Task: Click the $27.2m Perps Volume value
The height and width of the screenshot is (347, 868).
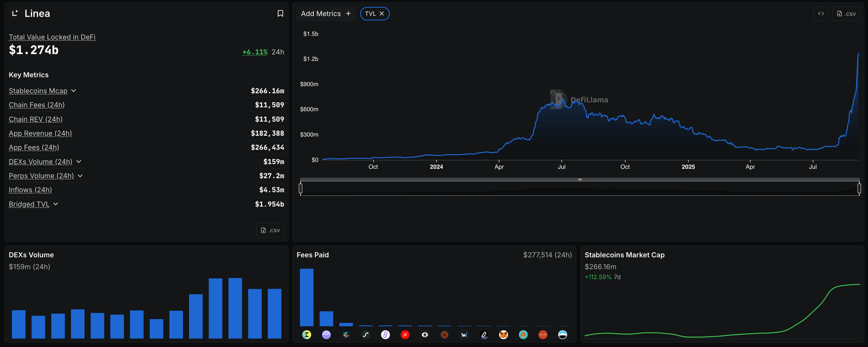Action: click(272, 176)
